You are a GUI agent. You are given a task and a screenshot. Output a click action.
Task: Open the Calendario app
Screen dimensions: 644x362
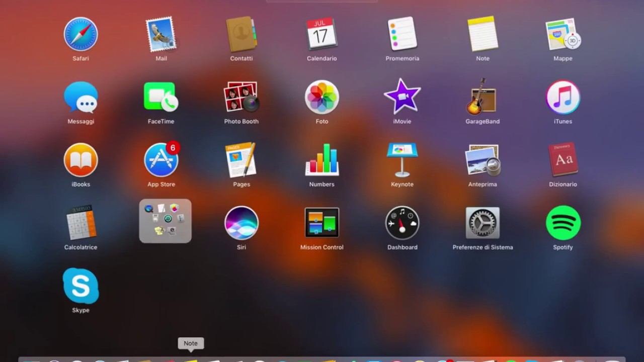coord(322,34)
